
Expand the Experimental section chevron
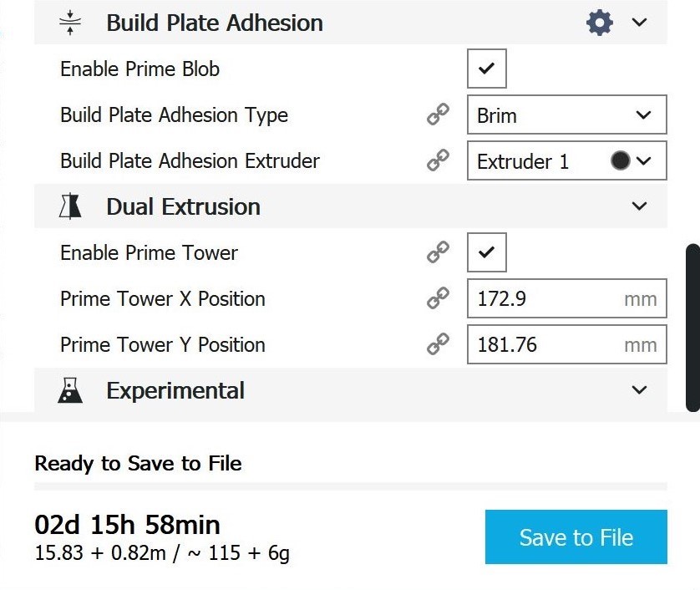pos(640,390)
